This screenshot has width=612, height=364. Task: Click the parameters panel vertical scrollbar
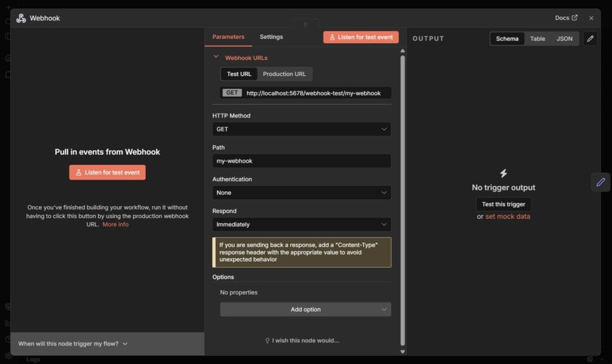click(402, 197)
